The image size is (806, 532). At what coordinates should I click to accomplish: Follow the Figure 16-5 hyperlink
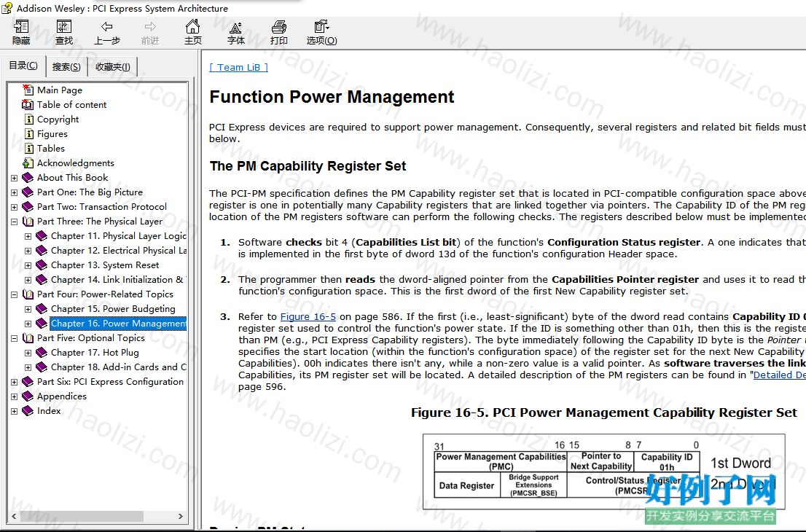click(308, 316)
